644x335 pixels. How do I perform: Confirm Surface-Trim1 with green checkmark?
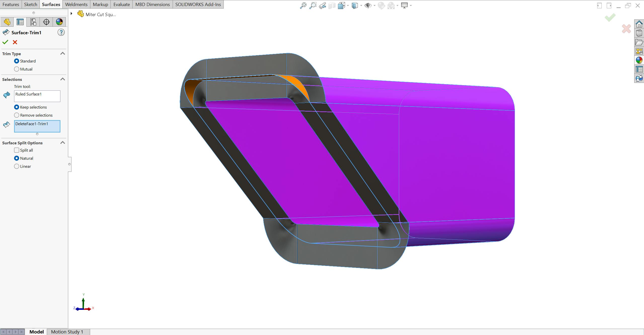(5, 42)
